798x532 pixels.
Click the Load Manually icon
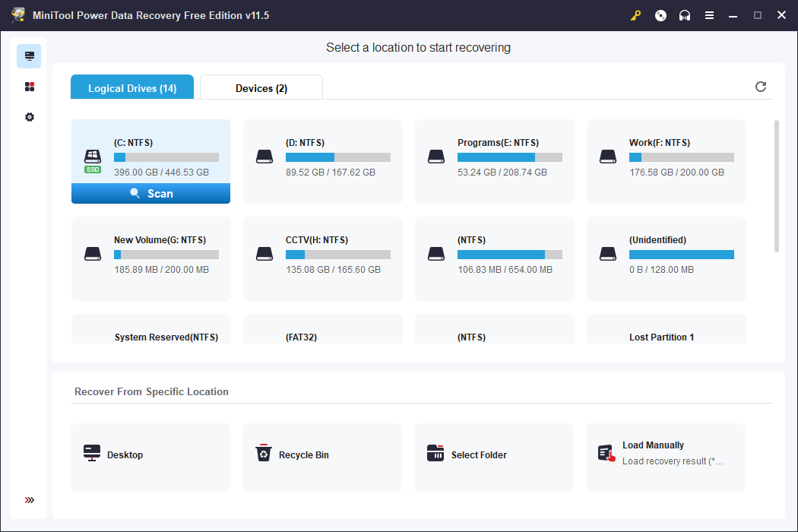[606, 453]
